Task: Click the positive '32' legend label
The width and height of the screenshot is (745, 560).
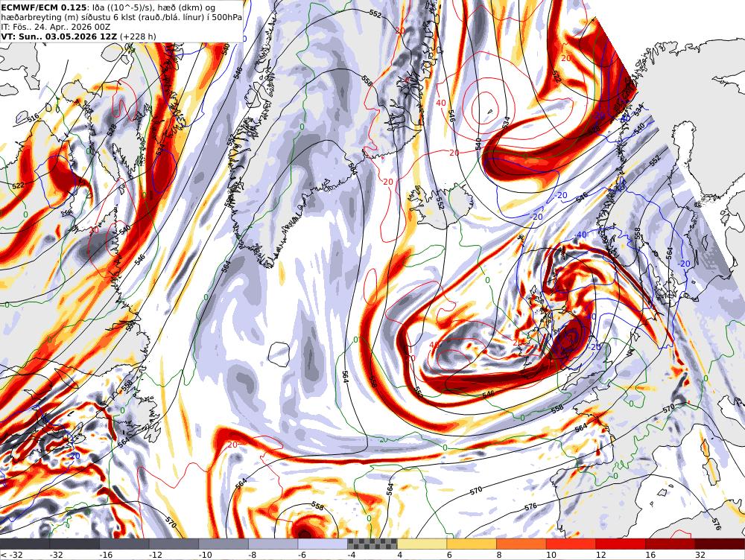Action: coord(700,555)
